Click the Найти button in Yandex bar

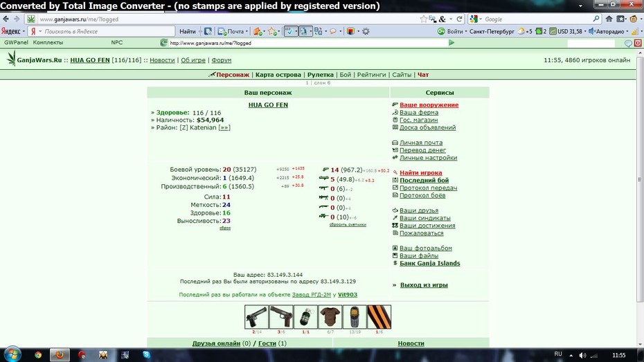click(187, 31)
